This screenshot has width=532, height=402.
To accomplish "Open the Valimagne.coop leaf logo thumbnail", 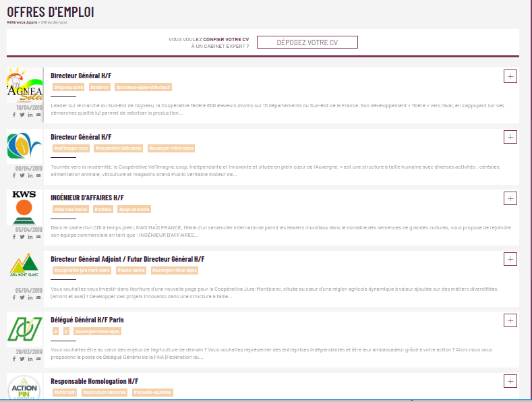I will coord(25,146).
